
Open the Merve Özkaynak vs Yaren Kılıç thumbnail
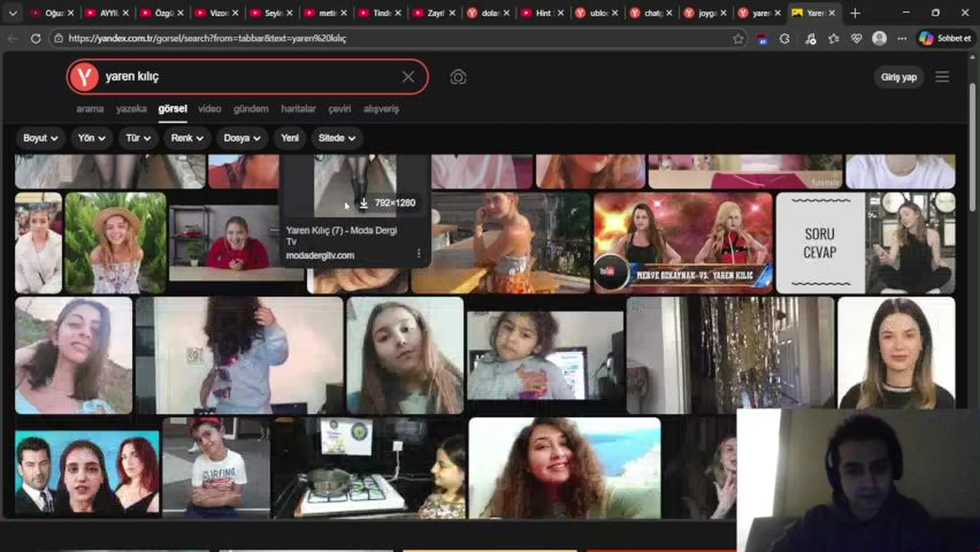pyautogui.click(x=683, y=243)
